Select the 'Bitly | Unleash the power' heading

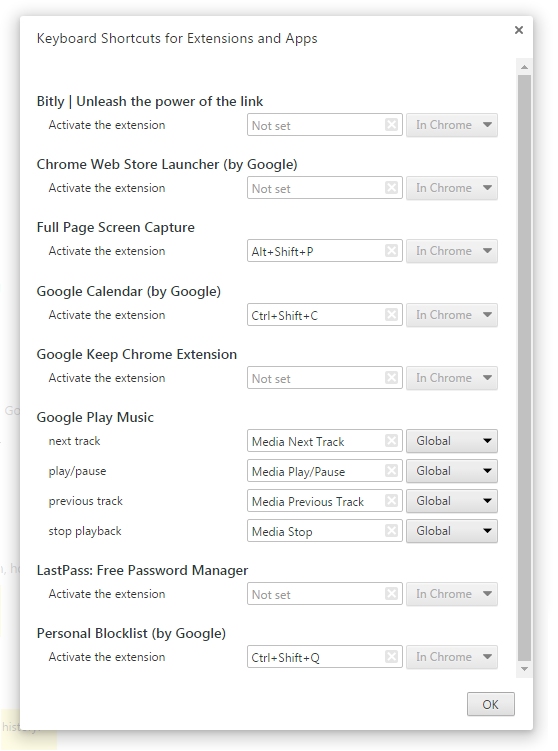pos(150,102)
